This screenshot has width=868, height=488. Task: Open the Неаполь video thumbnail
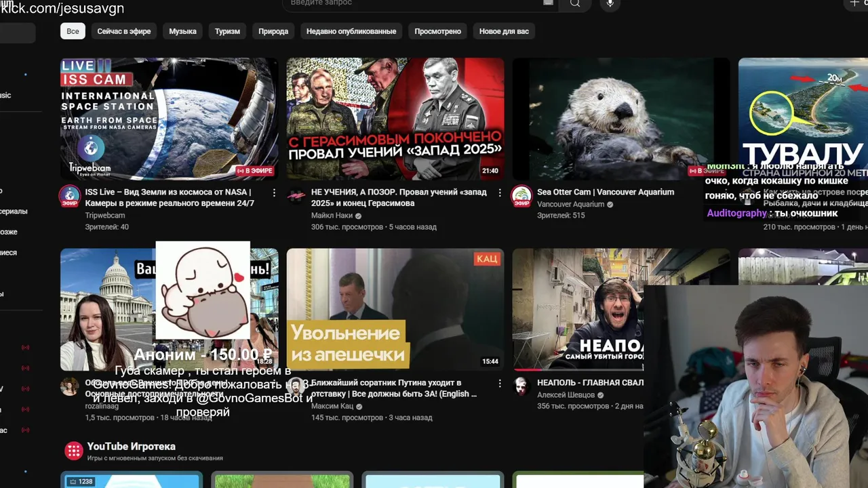pos(578,309)
